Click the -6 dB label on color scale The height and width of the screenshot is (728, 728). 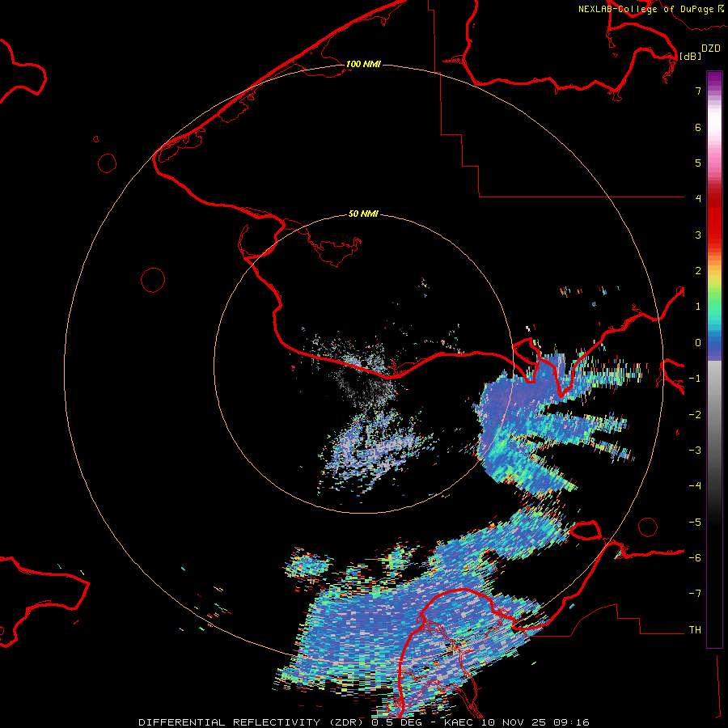[x=695, y=558]
